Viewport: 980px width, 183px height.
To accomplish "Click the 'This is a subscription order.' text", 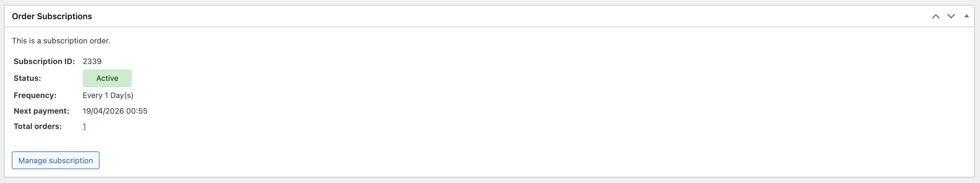I will pyautogui.click(x=61, y=41).
